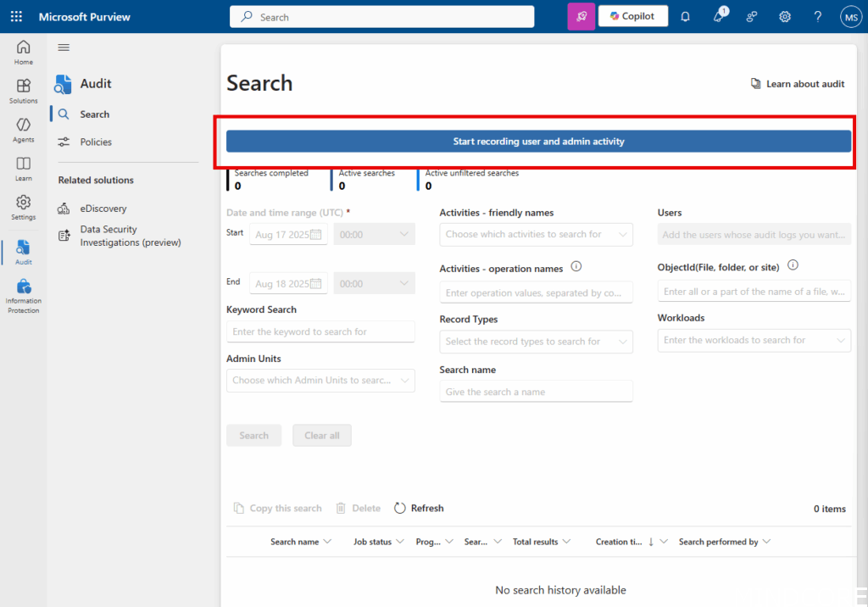Expand the Workloads dropdown
Viewport: 868px width, 607px height.
click(754, 340)
